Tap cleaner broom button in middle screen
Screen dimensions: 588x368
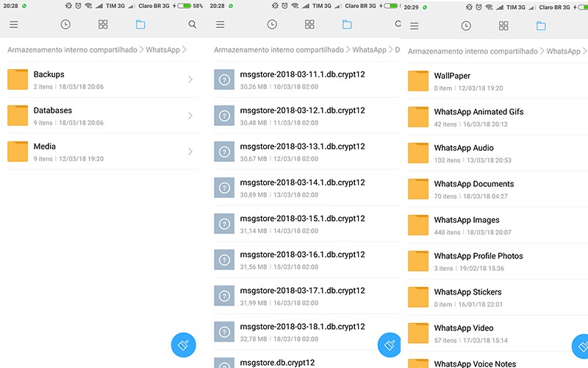[x=390, y=344]
